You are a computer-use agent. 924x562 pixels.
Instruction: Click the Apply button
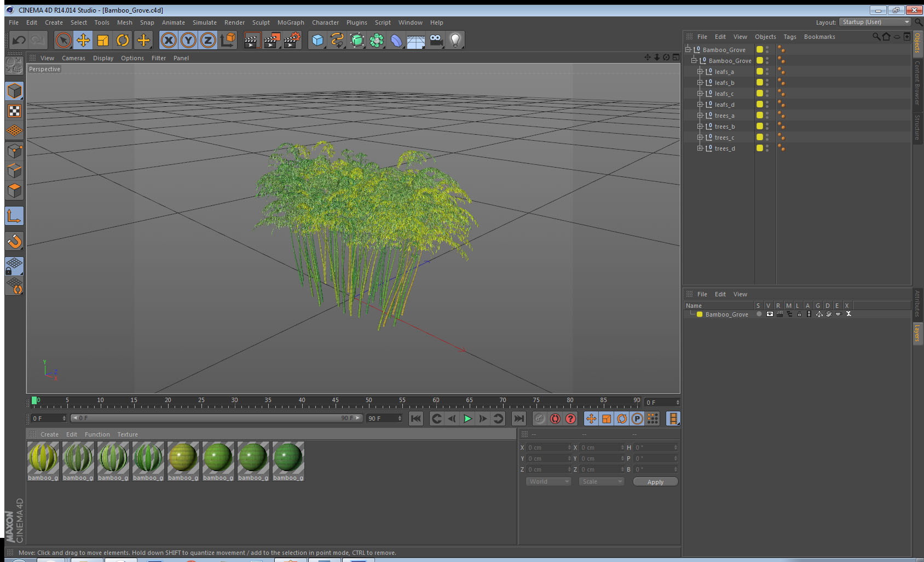[655, 482]
